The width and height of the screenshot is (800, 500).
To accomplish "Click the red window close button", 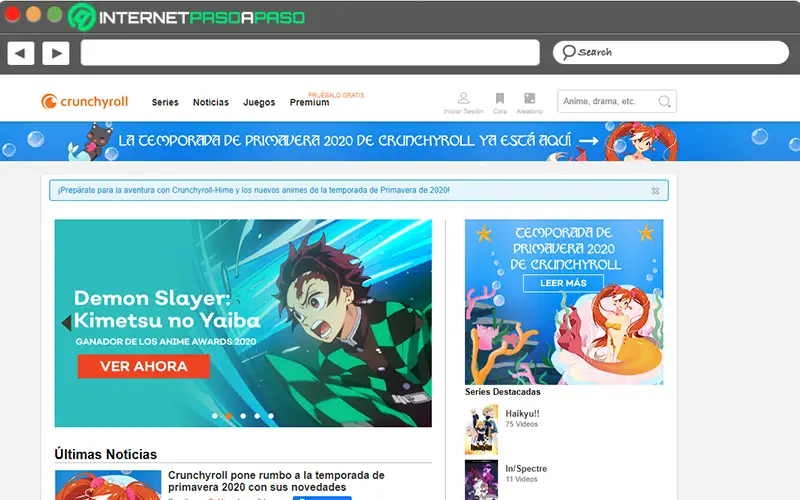I will [12, 14].
